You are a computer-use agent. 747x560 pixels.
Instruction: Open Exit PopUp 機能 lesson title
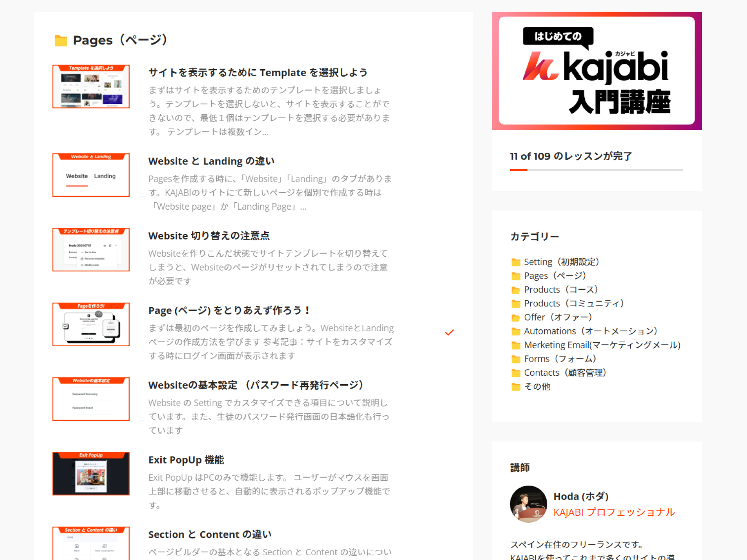[186, 460]
